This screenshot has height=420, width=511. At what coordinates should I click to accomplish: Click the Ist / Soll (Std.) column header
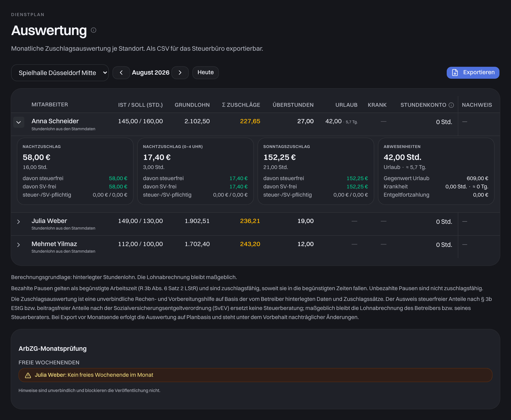point(140,105)
